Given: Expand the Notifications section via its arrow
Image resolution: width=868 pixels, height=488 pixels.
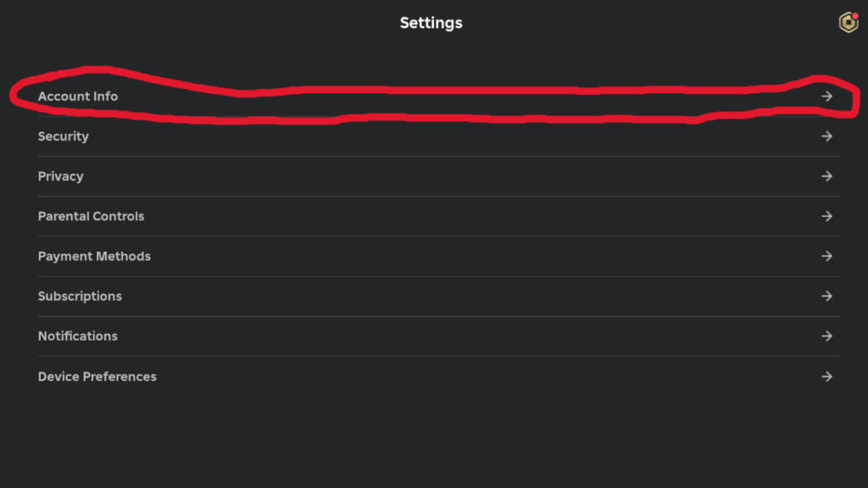Looking at the screenshot, I should (x=828, y=335).
